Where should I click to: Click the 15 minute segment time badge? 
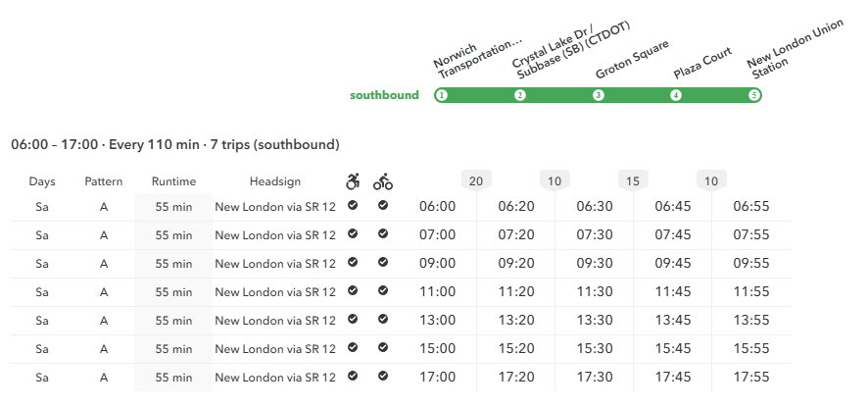[x=633, y=181]
